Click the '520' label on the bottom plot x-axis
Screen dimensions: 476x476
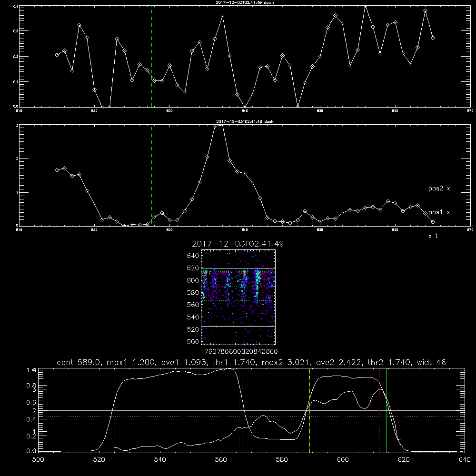(x=99, y=460)
